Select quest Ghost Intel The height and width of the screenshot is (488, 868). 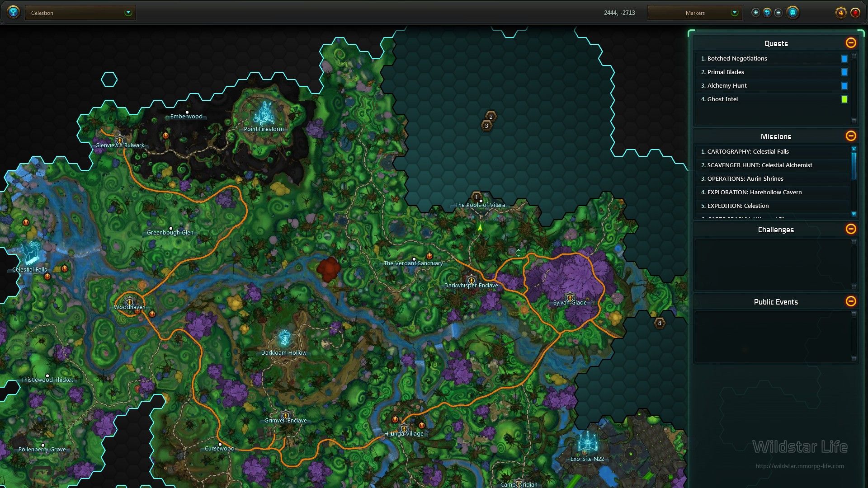tap(772, 99)
